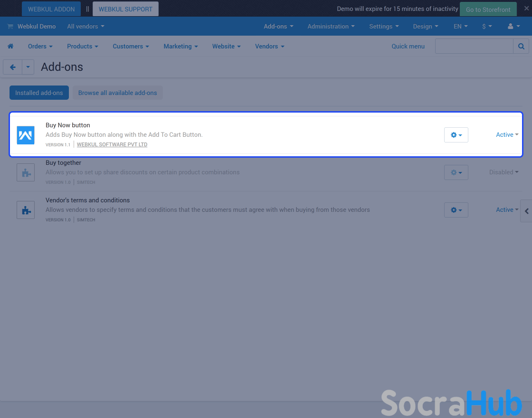The width and height of the screenshot is (532, 418).
Task: Open the Vendors menu
Action: tap(270, 46)
